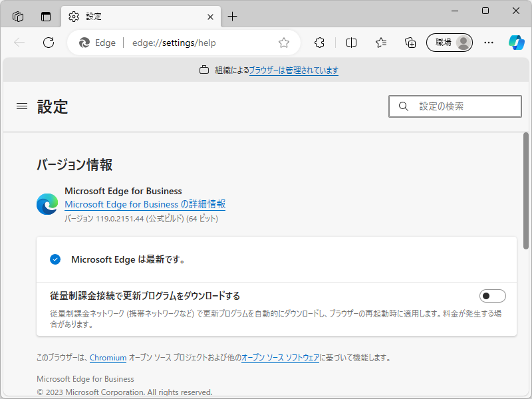Open the Favorites panel

(380, 42)
